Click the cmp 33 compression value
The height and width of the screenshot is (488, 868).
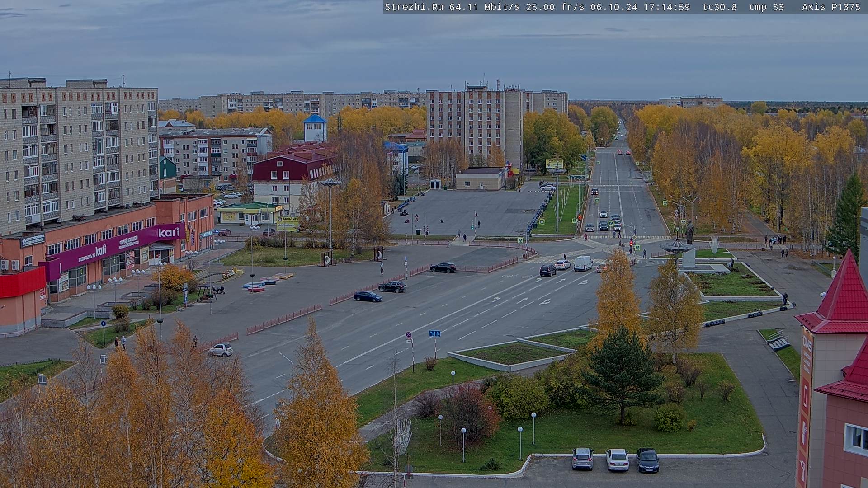pyautogui.click(x=766, y=7)
